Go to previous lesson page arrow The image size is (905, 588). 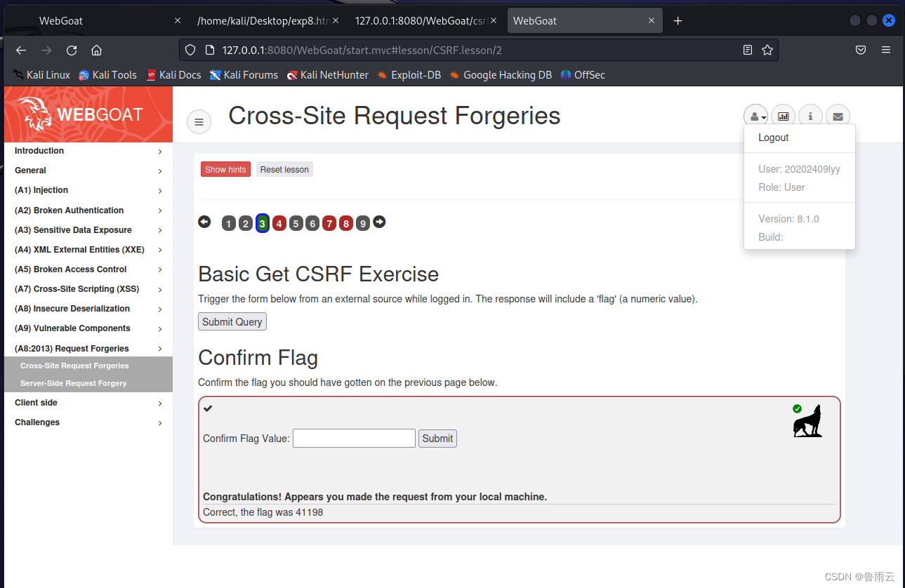click(x=204, y=222)
